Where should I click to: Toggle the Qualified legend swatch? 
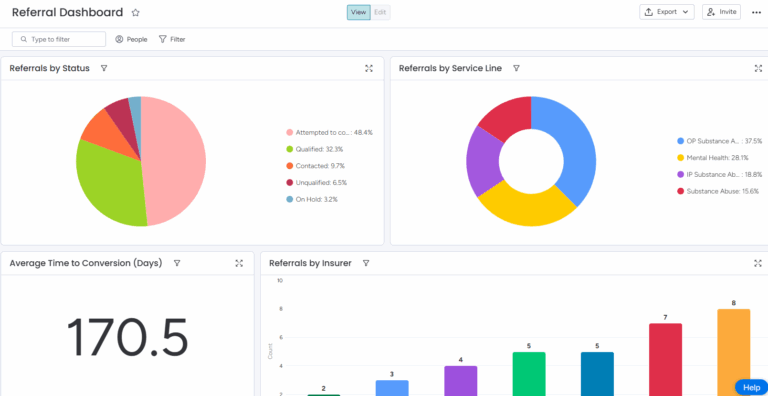(x=289, y=149)
